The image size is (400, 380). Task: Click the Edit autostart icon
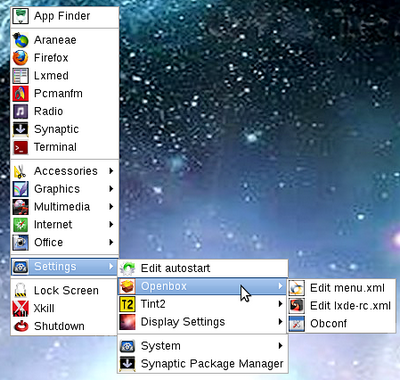click(x=127, y=268)
